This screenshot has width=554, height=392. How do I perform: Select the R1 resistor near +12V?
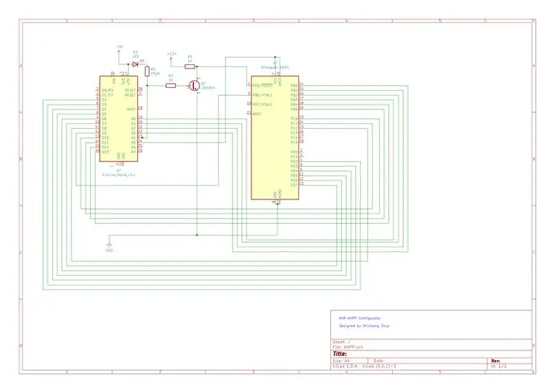tap(190, 66)
